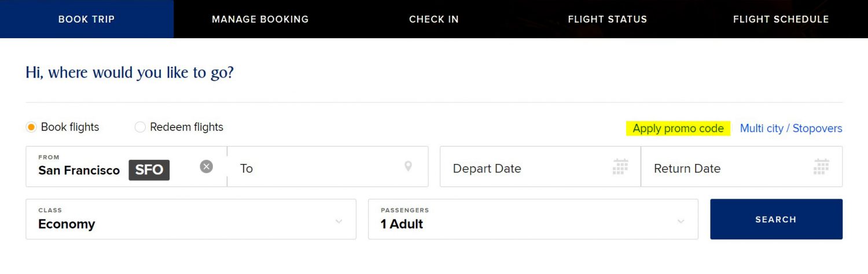The width and height of the screenshot is (868, 274).
Task: Open the Depart Date calendar icon
Action: tap(620, 167)
